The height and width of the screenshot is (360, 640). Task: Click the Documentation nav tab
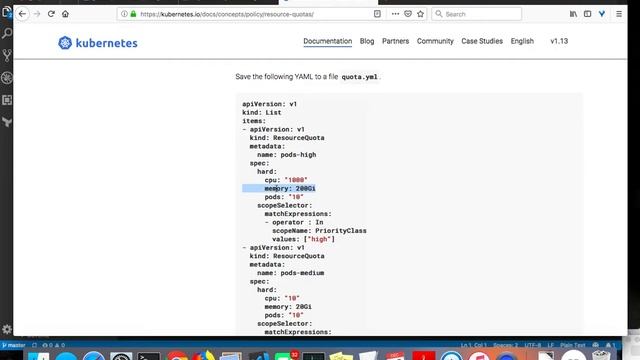tap(327, 41)
